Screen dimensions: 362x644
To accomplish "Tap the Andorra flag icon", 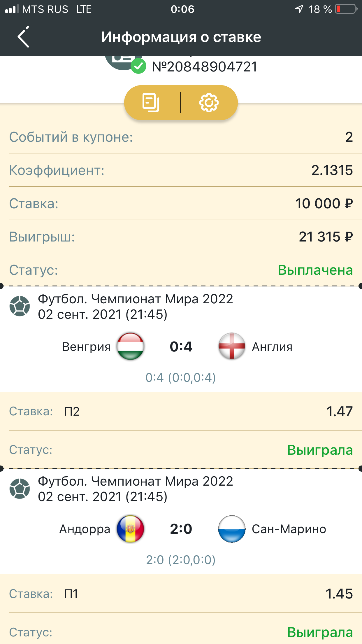I will (130, 528).
